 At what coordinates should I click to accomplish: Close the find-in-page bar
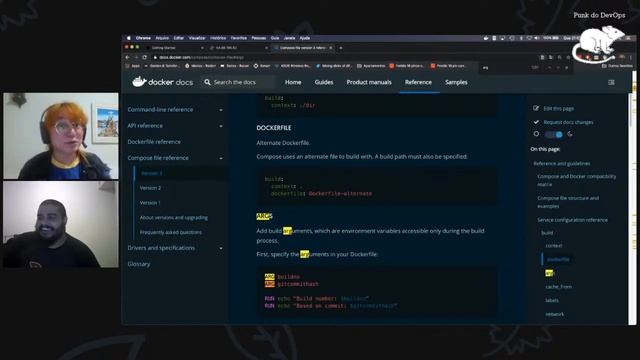pos(567,67)
